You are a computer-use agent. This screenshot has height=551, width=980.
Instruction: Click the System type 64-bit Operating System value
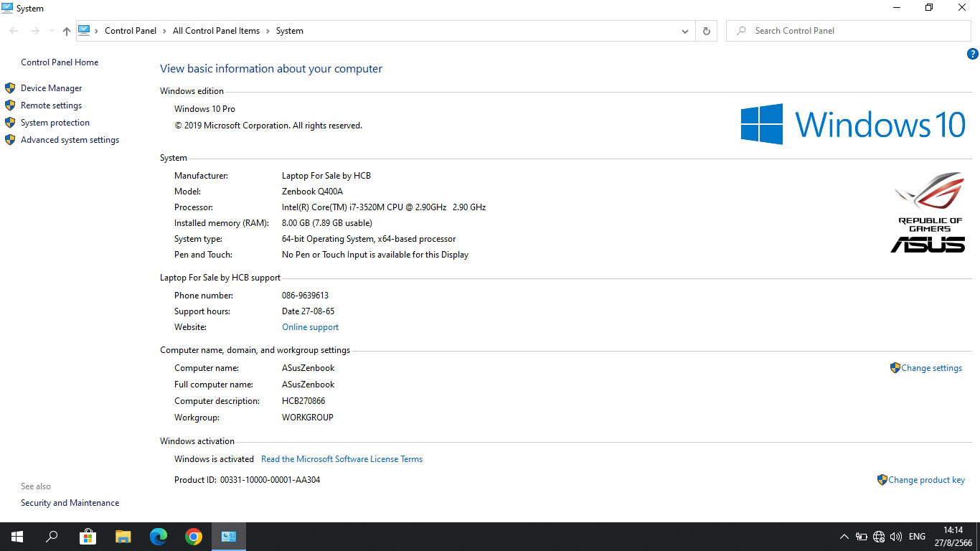pos(369,239)
